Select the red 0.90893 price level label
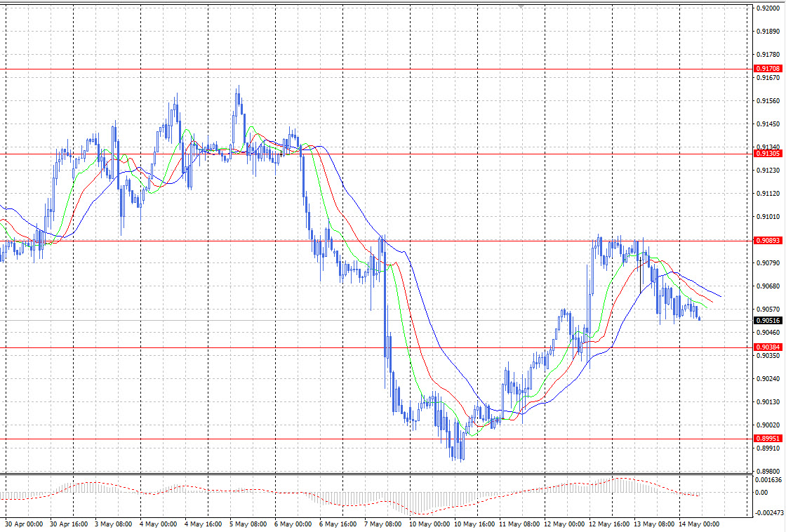 768,241
